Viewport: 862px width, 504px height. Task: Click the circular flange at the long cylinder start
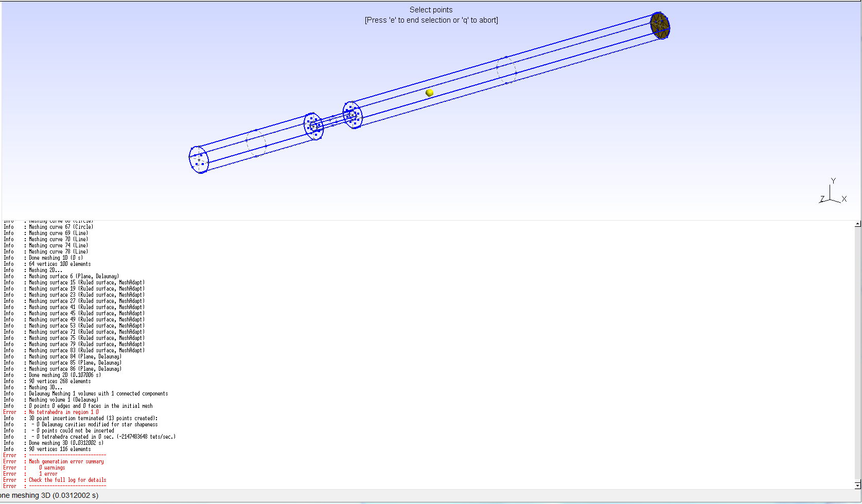click(x=353, y=115)
